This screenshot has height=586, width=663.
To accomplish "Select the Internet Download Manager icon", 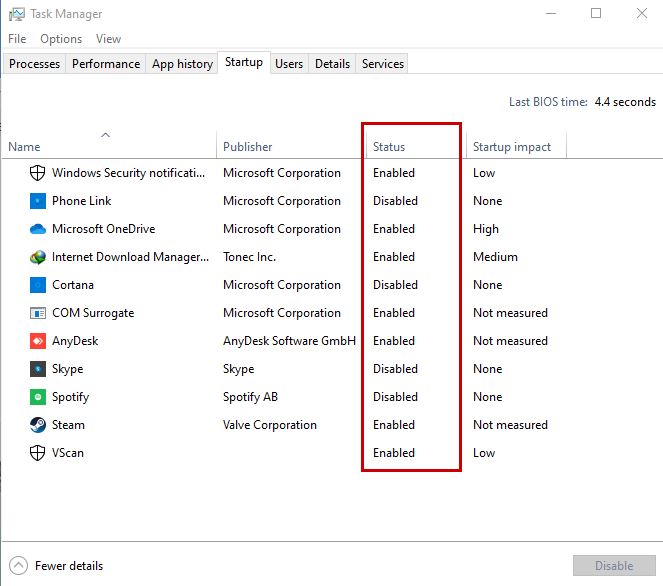I will coord(38,257).
